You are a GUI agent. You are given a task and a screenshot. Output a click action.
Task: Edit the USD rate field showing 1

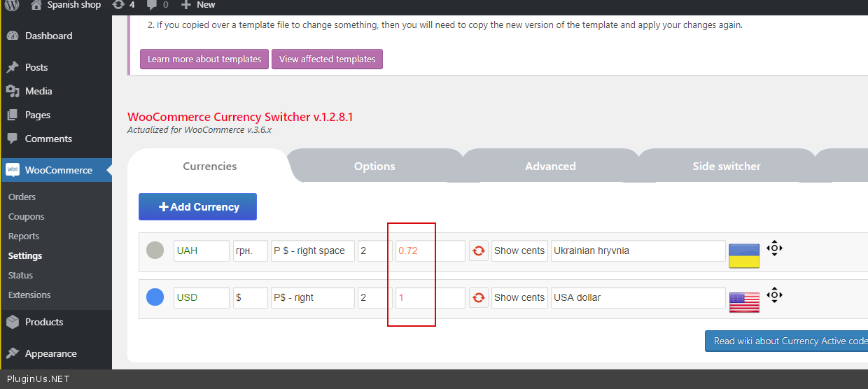tap(430, 297)
